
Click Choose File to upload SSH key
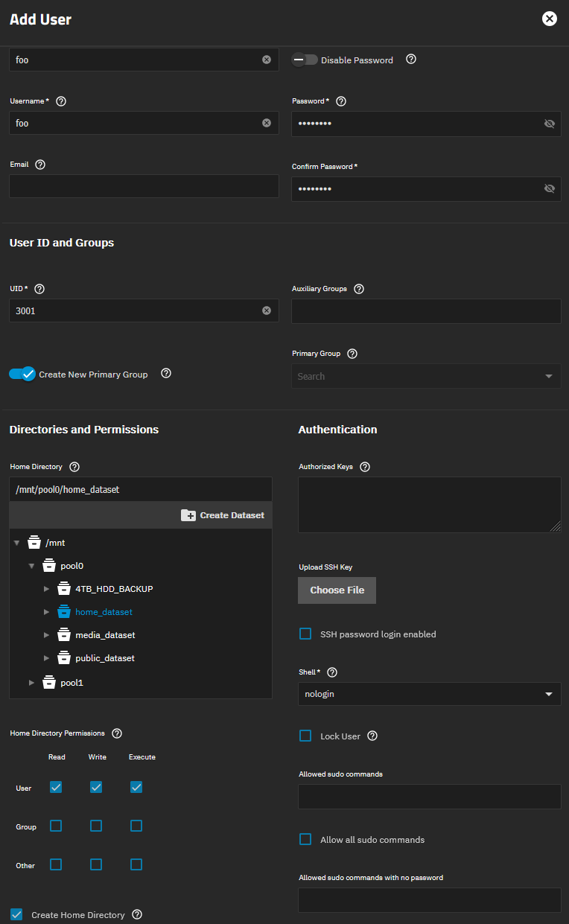click(x=337, y=590)
